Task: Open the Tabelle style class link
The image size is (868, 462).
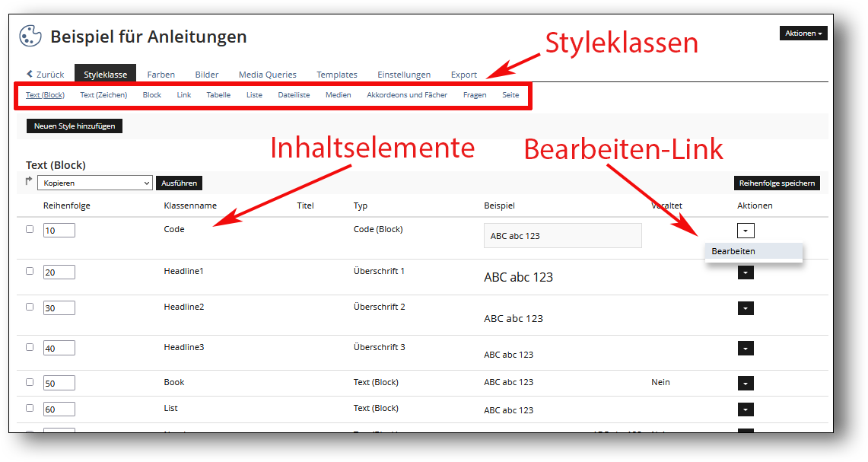Action: coord(218,95)
